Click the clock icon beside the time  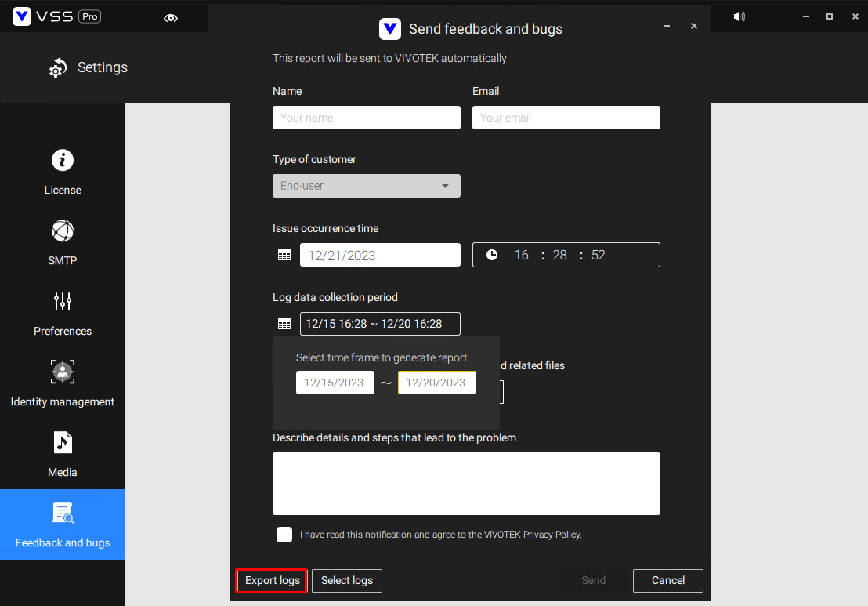(x=490, y=254)
